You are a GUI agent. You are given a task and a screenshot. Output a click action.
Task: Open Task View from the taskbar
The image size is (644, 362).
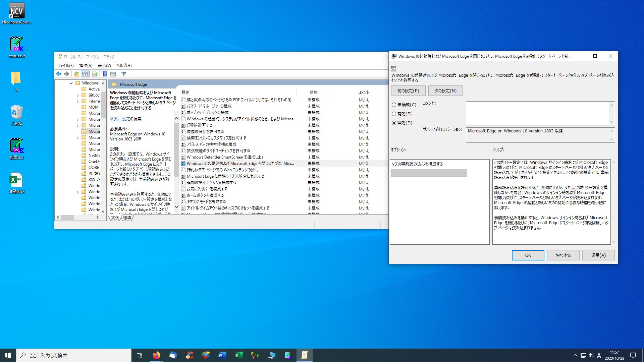click(140, 355)
